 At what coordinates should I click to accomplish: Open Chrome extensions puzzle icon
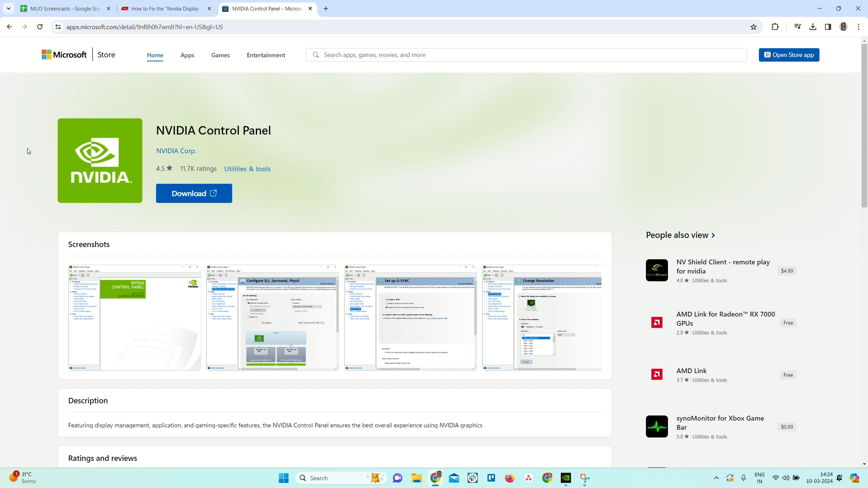(x=775, y=27)
